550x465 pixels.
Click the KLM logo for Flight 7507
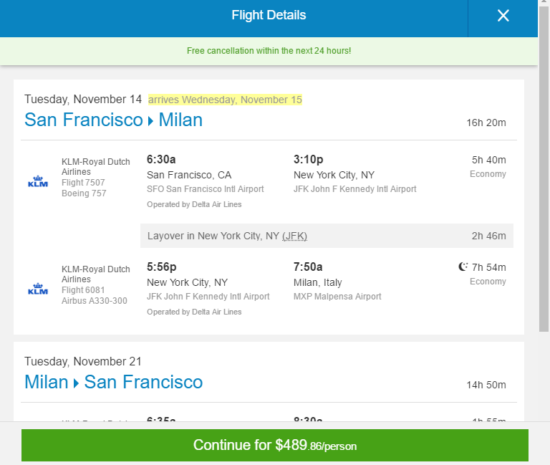pyautogui.click(x=38, y=181)
